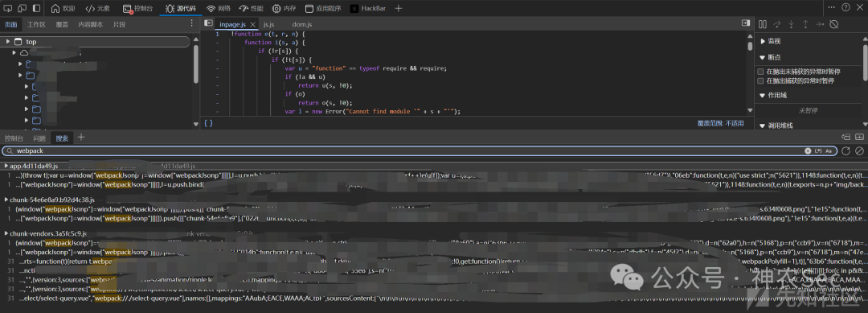The height and width of the screenshot is (313, 868).
Task: Enable 在抛出捕获的异常时暂停 checkbox
Action: 760,81
